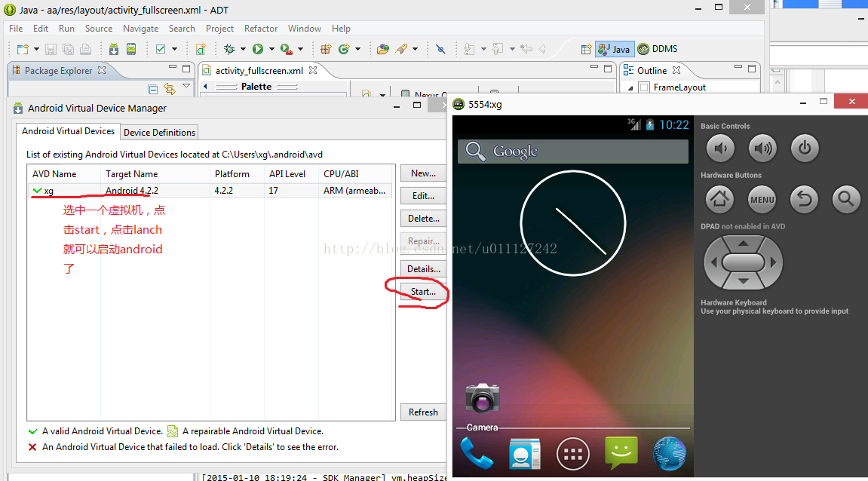Click the AVD Name column header

pos(64,174)
